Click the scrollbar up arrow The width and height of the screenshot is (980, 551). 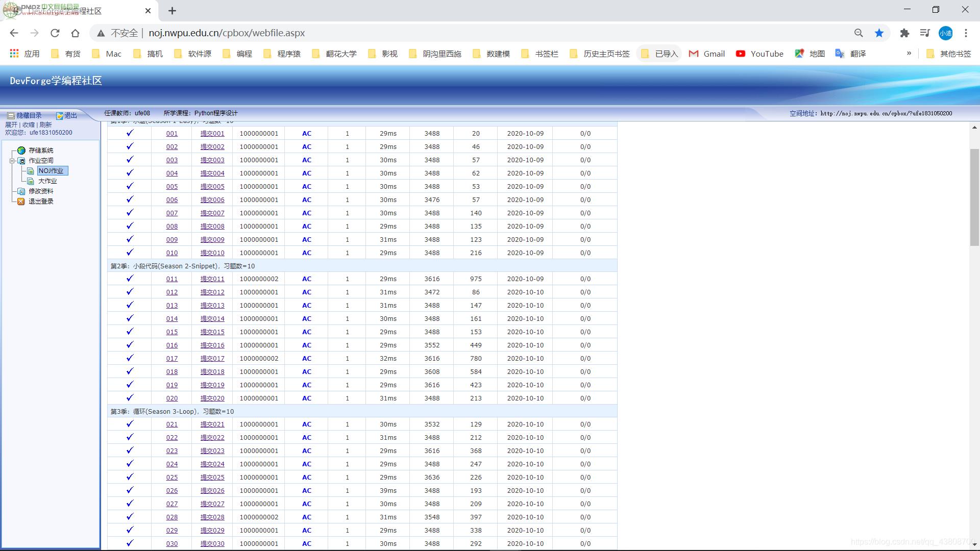click(x=974, y=128)
